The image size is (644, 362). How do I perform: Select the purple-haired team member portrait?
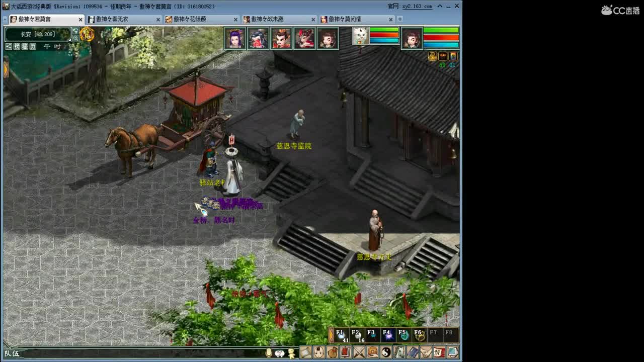coord(235,38)
